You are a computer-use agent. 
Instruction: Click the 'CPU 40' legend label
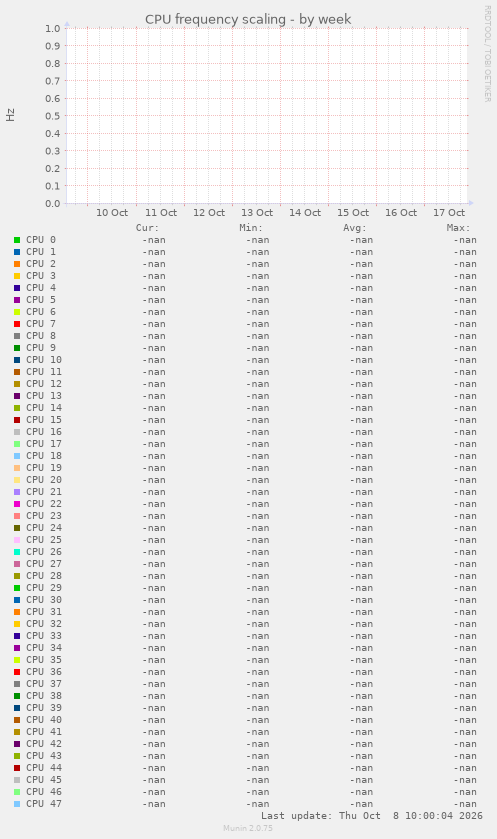pyautogui.click(x=44, y=720)
